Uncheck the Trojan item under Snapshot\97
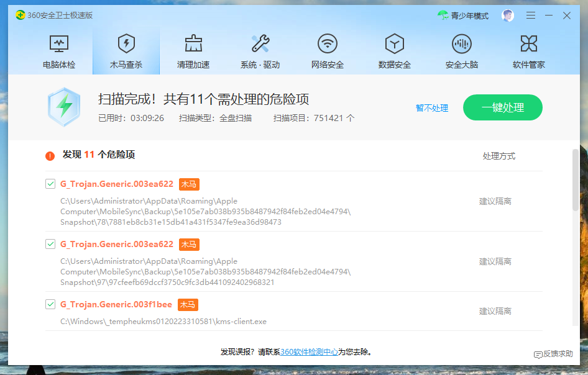This screenshot has width=588, height=375. 50,244
